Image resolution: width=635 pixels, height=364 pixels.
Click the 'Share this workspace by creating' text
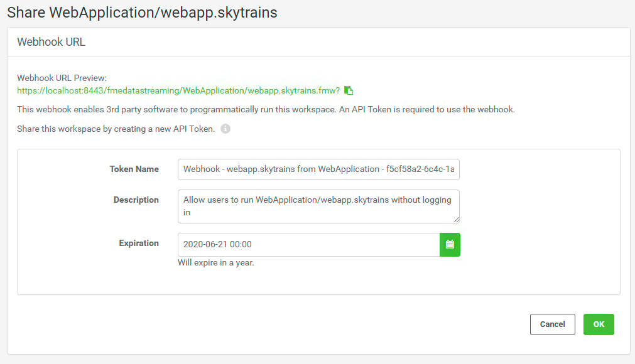116,129
